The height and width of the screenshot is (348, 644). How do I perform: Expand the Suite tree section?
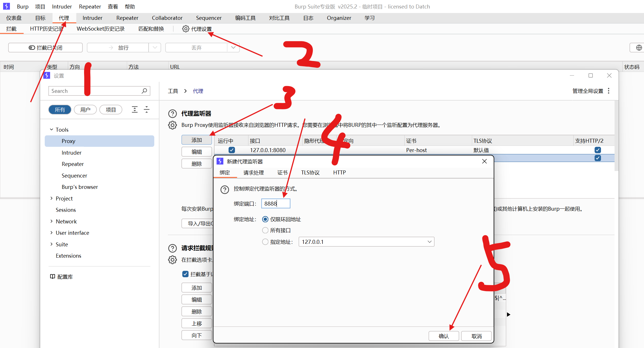point(52,244)
